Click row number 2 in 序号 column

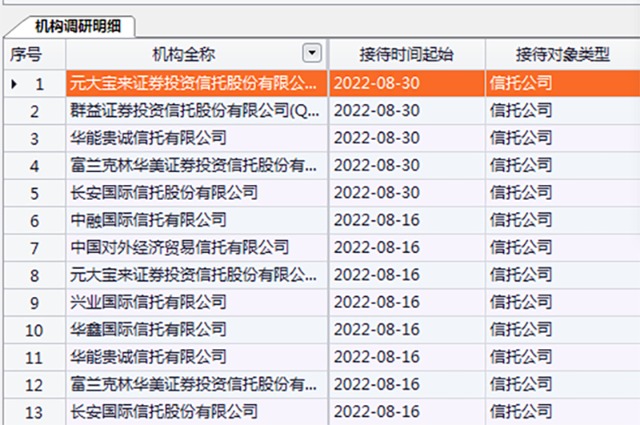point(35,112)
